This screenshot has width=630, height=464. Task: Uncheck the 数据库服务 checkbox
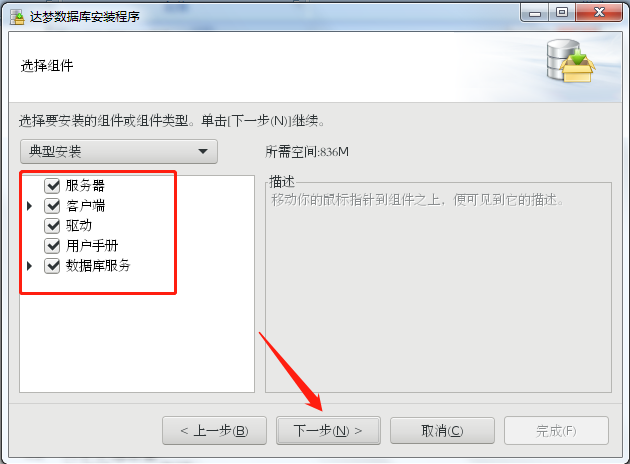coord(52,266)
